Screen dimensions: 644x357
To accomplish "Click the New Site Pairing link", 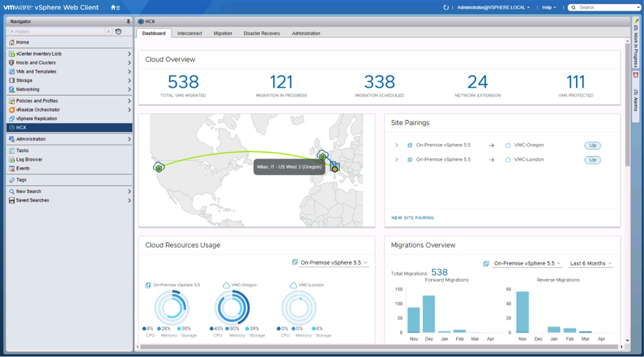I will coord(412,218).
